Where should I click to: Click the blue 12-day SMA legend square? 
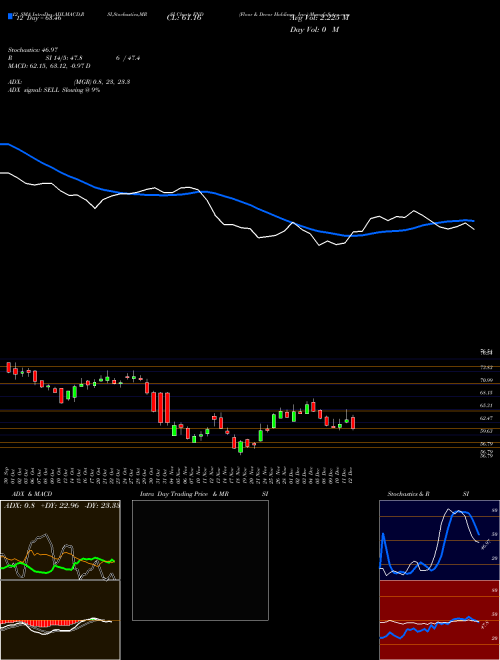10,16
